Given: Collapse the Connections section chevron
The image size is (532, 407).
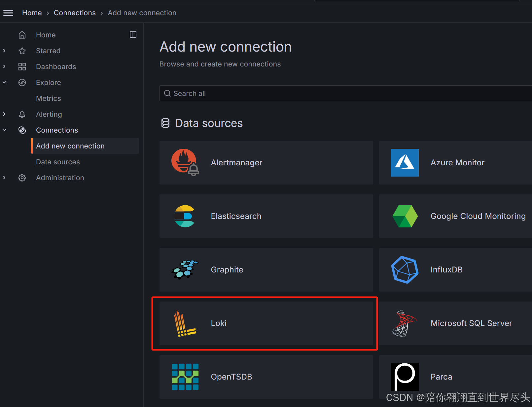Looking at the screenshot, I should coord(4,130).
